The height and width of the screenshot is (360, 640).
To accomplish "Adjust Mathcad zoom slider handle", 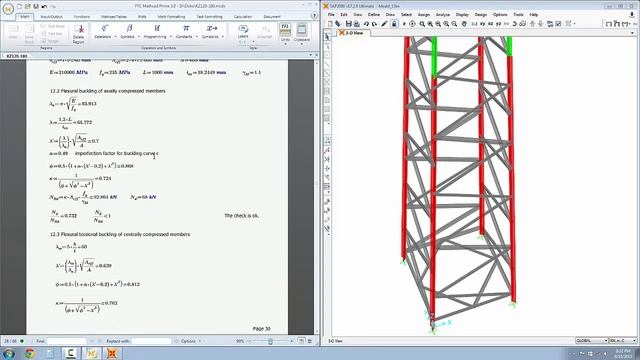I will tap(270, 341).
